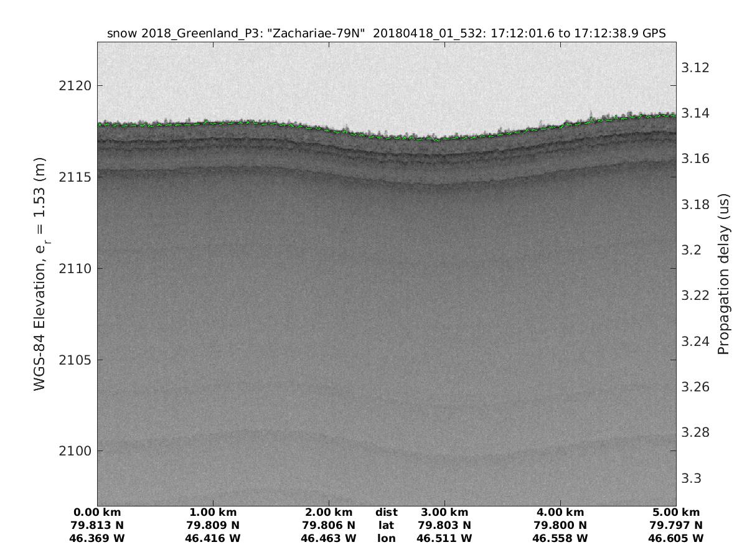This screenshot has height=560, width=747.
Task: Click the 3.14 propagation delay tick
Action: (x=695, y=113)
